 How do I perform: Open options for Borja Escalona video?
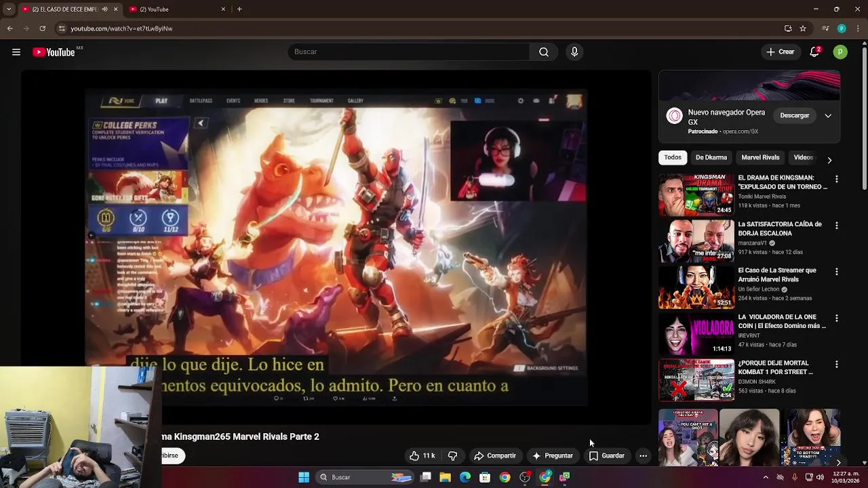pos(836,225)
